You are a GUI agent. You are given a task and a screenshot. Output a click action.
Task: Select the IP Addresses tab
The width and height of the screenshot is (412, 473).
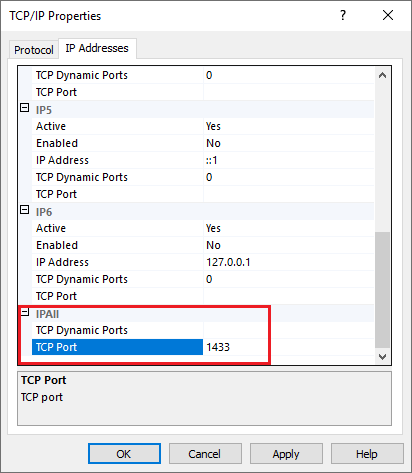point(97,48)
